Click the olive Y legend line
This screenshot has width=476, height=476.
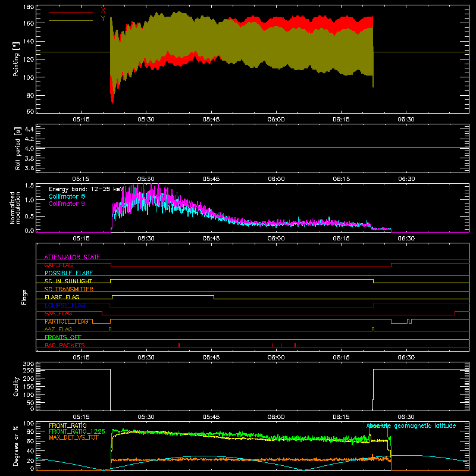[x=71, y=21]
